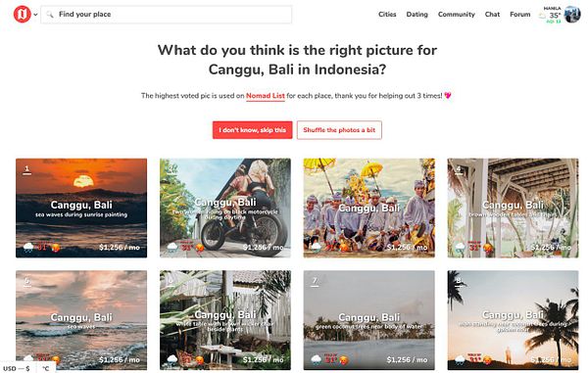This screenshot has width=588, height=373.
Task: Open the Cities menu item
Action: point(387,15)
